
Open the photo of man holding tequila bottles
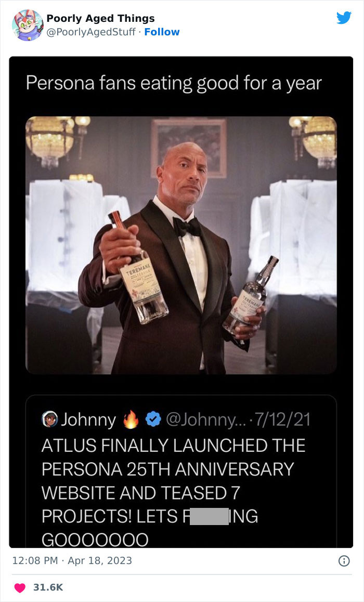[181, 245]
